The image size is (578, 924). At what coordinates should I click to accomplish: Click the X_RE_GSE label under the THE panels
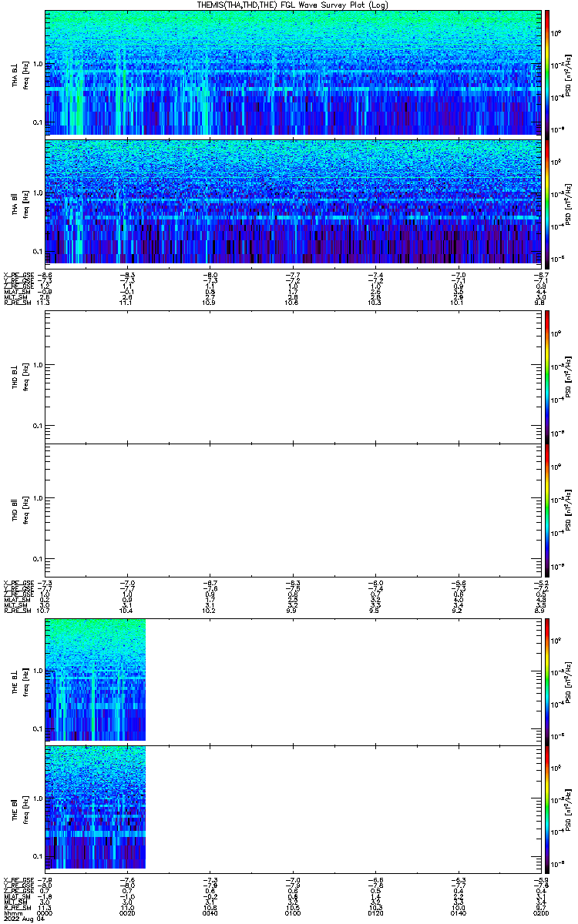coord(19,880)
